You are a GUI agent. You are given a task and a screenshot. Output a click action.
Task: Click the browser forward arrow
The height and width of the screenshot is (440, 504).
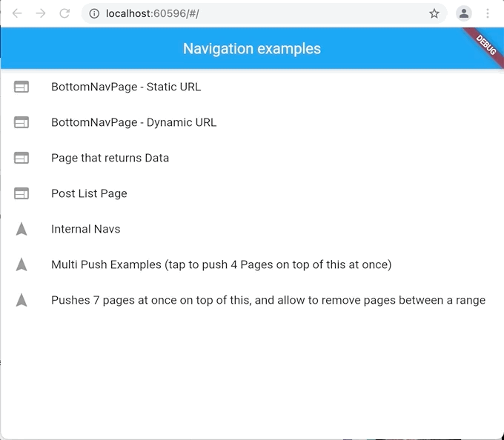[41, 13]
